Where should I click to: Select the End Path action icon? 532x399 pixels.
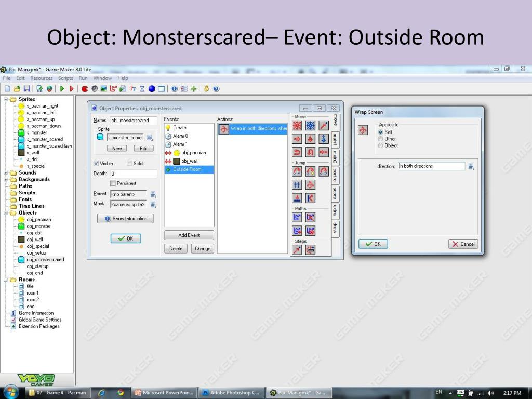[311, 217]
